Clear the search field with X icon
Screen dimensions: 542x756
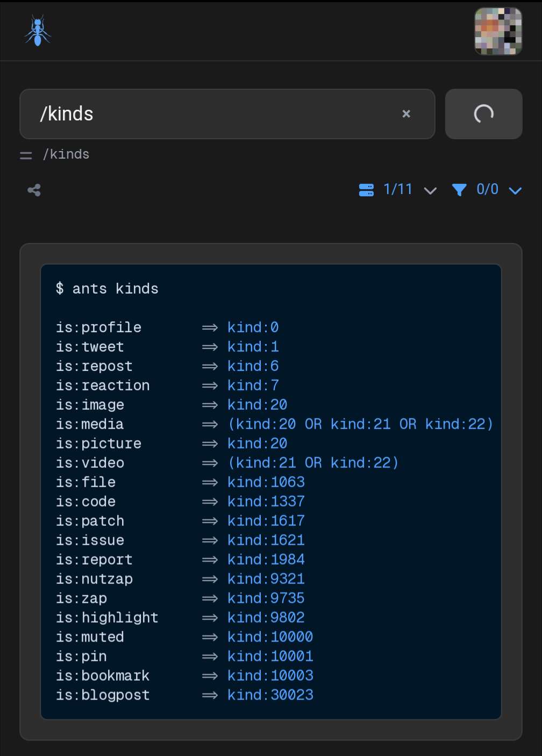tap(406, 114)
